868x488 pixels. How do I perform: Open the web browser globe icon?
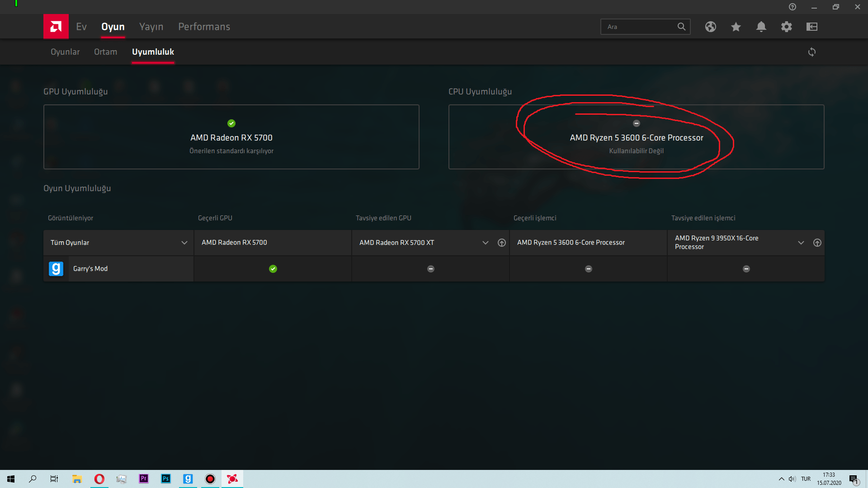[x=710, y=27]
